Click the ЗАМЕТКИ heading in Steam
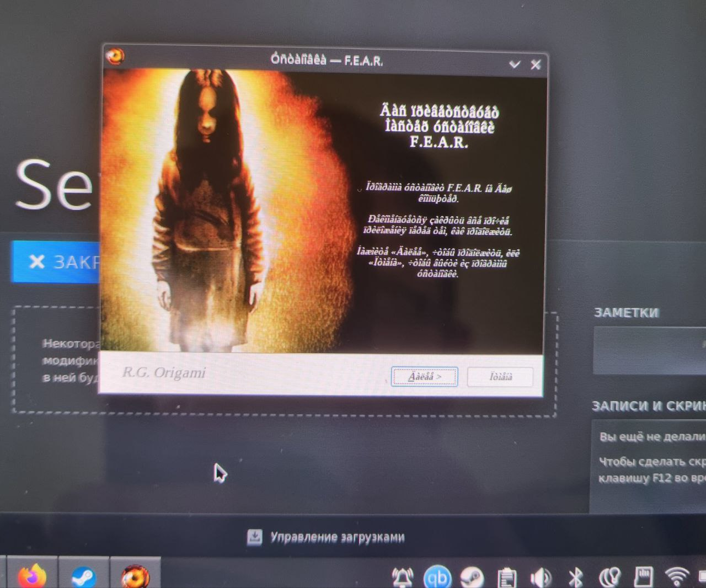 tap(626, 313)
